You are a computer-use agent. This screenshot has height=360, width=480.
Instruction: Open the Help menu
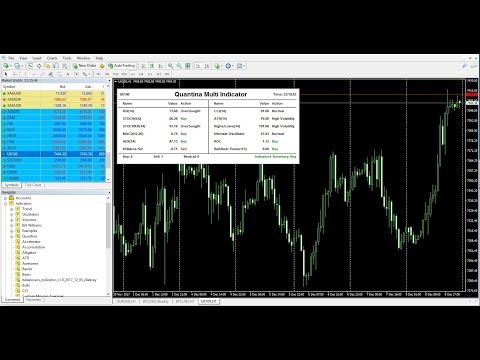pyautogui.click(x=99, y=58)
